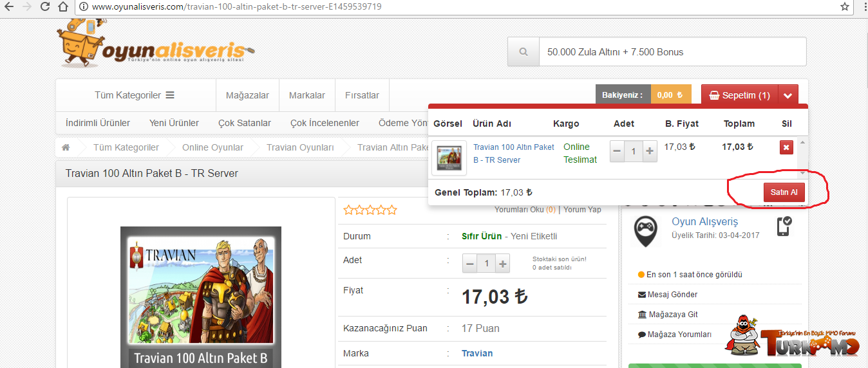Open the Fırsatlar menu item
Viewport: 868px width, 368px height.
click(362, 95)
